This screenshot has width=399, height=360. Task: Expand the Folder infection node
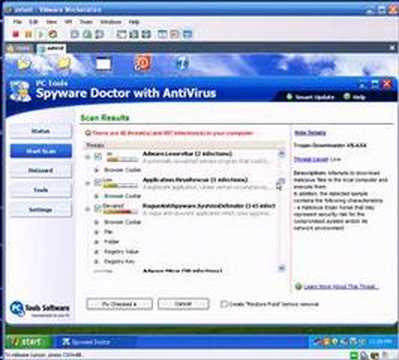click(97, 242)
